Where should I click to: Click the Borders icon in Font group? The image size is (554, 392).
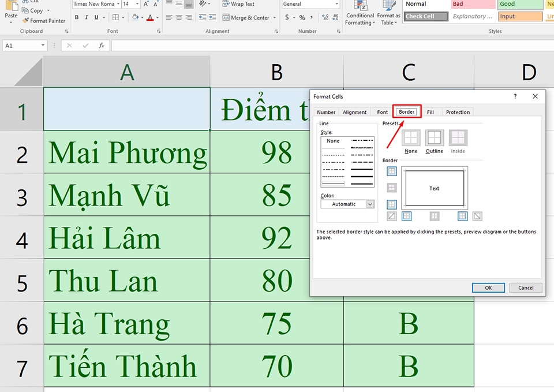point(115,17)
